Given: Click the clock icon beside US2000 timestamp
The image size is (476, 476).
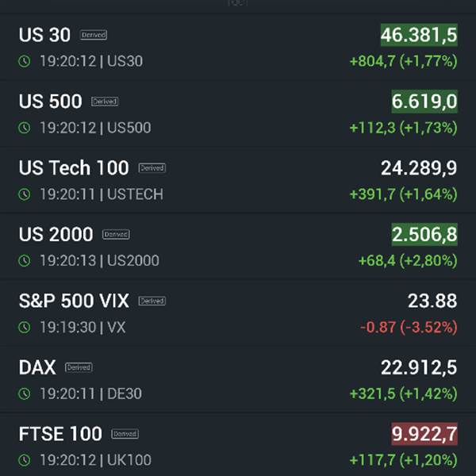Looking at the screenshot, I should 25,261.
